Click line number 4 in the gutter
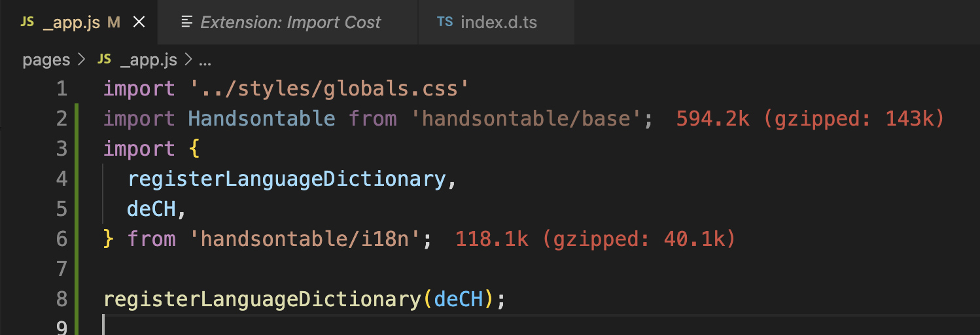 point(61,179)
